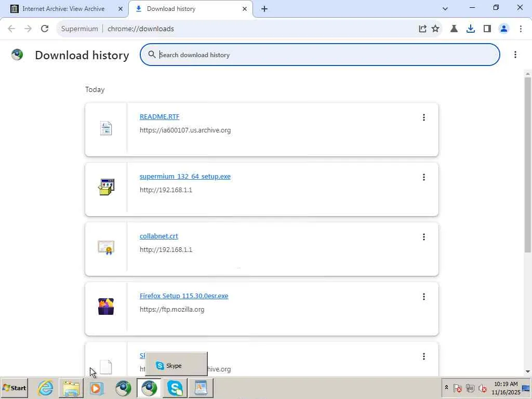532x399 pixels.
Task: Focus the Search download history field
Action: [320, 55]
